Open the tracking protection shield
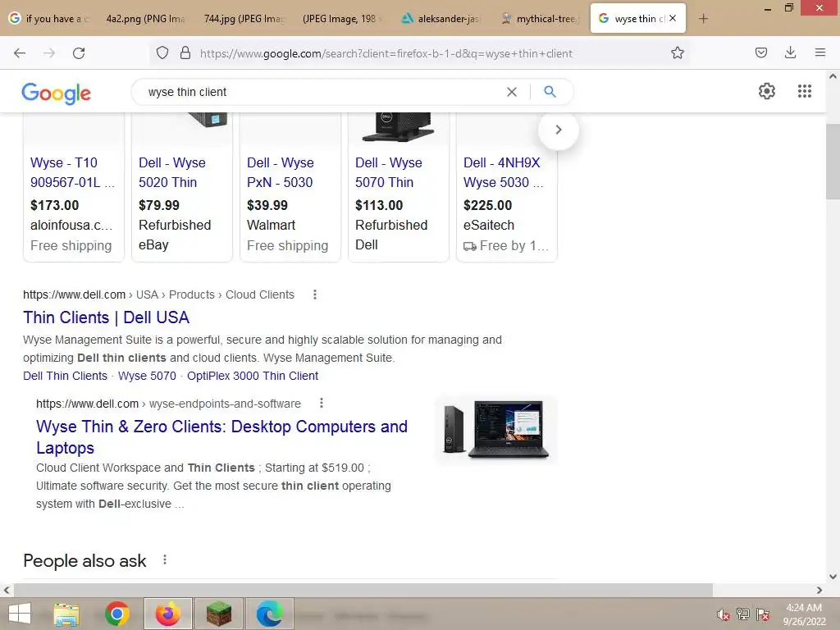 pos(162,53)
